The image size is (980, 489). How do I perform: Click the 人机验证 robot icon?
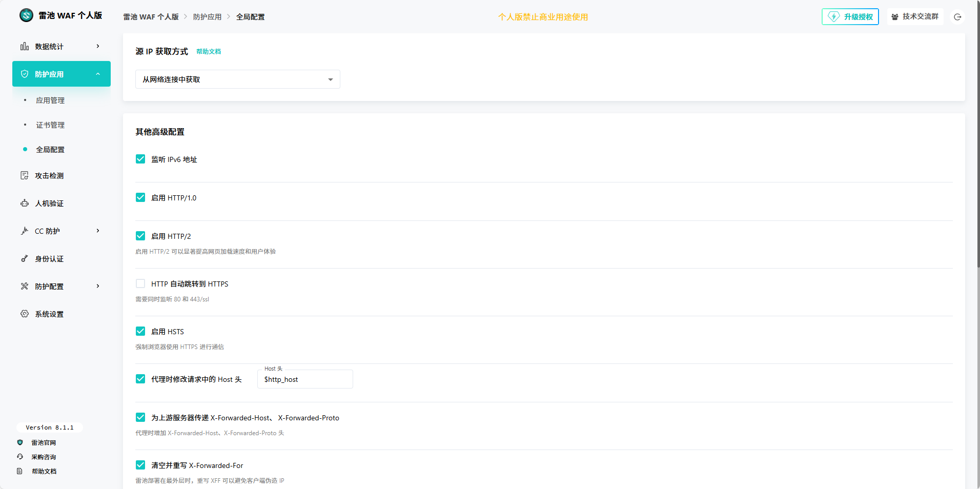pos(25,203)
